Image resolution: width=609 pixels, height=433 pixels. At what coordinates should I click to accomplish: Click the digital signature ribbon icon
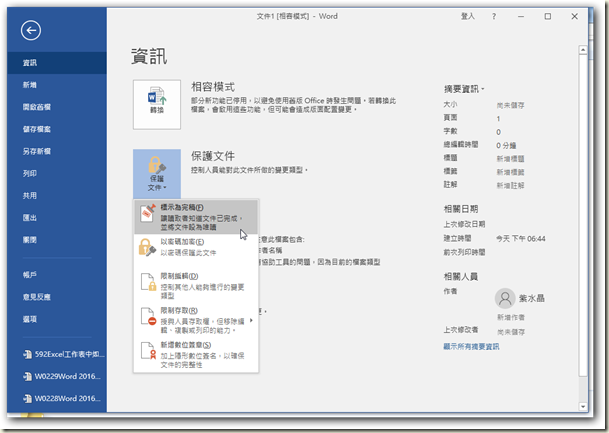point(148,351)
